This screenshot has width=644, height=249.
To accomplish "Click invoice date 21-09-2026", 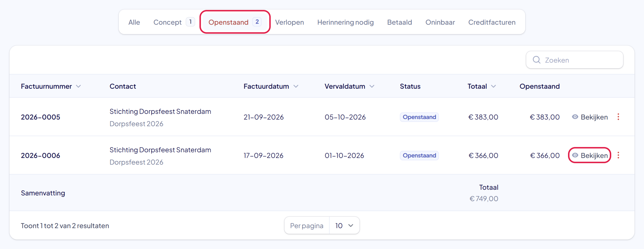I will point(264,117).
